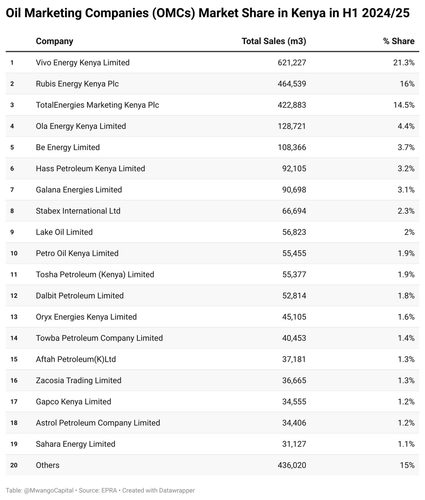The width and height of the screenshot is (425, 500).
Task: Click Astrol Petroleum Company Limited
Action: point(98,423)
